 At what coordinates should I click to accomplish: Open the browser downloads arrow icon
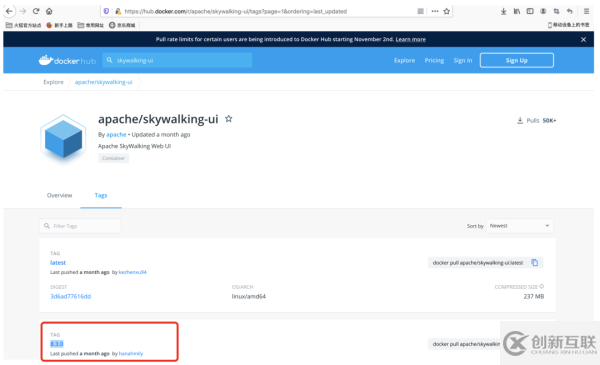pyautogui.click(x=504, y=11)
